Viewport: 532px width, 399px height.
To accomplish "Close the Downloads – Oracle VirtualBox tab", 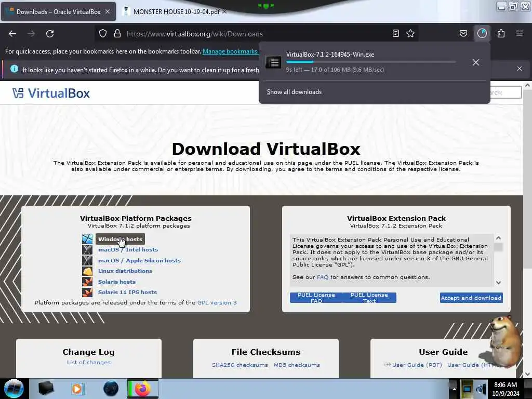I will pyautogui.click(x=108, y=11).
